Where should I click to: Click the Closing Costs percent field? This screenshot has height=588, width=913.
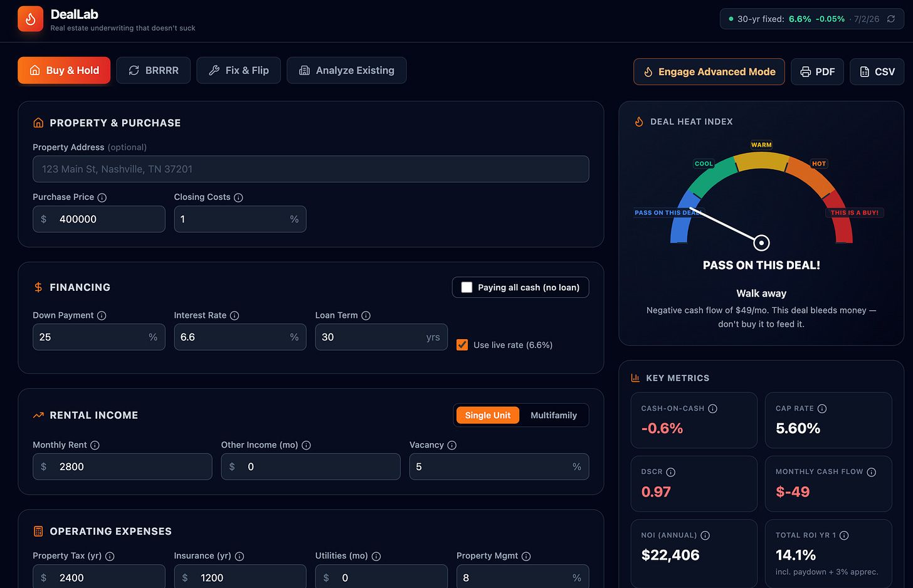coord(240,219)
